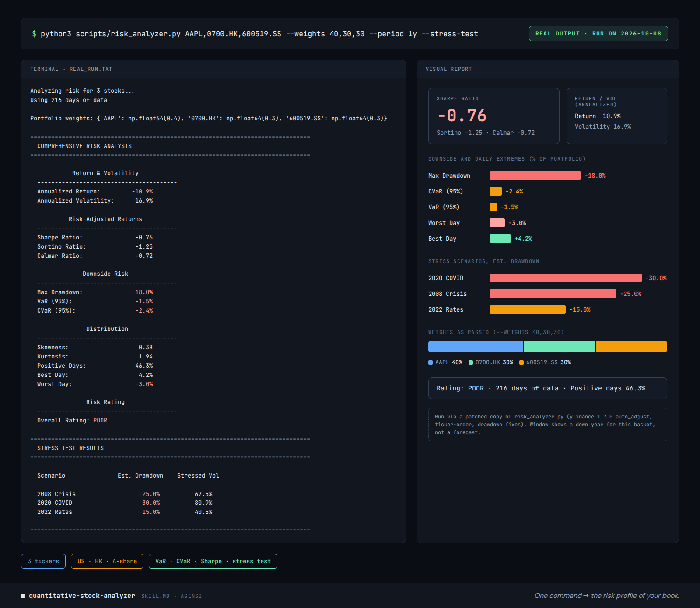Click the 'Using 216 days of data' line
700x608 pixels.
click(69, 100)
